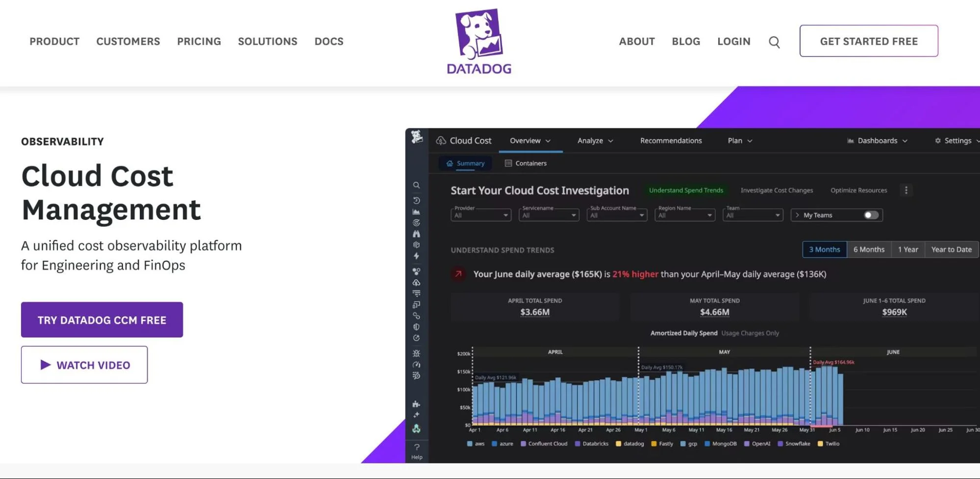Open search with the sidebar magnifying glass icon
The width and height of the screenshot is (980, 479).
(417, 185)
